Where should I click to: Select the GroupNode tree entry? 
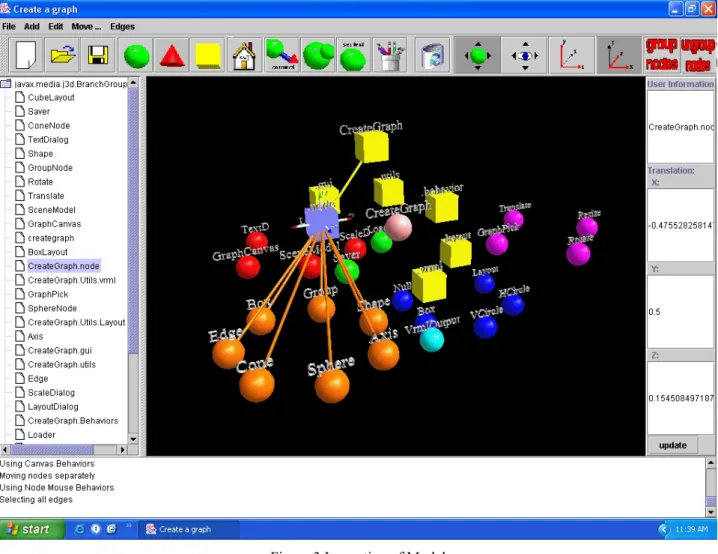(50, 168)
